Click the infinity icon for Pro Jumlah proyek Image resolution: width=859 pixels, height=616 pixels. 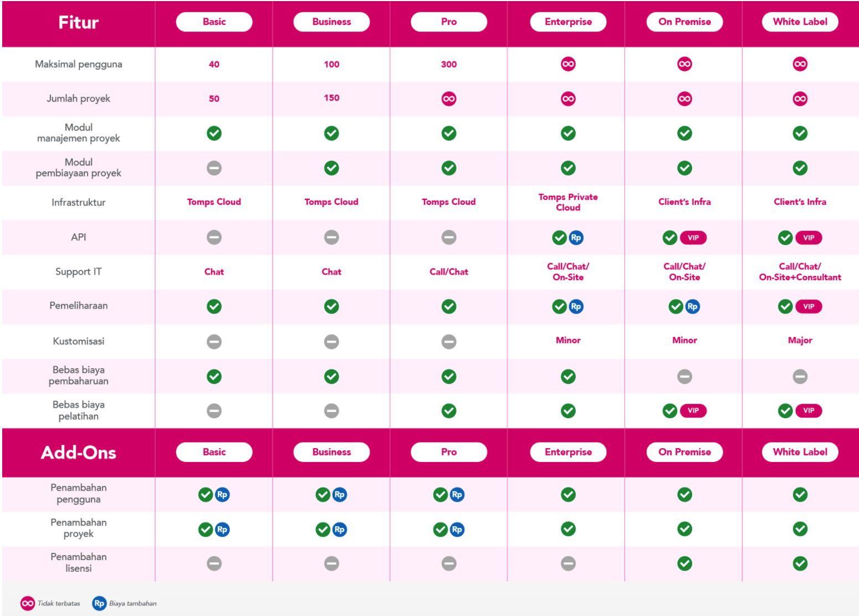click(x=449, y=99)
